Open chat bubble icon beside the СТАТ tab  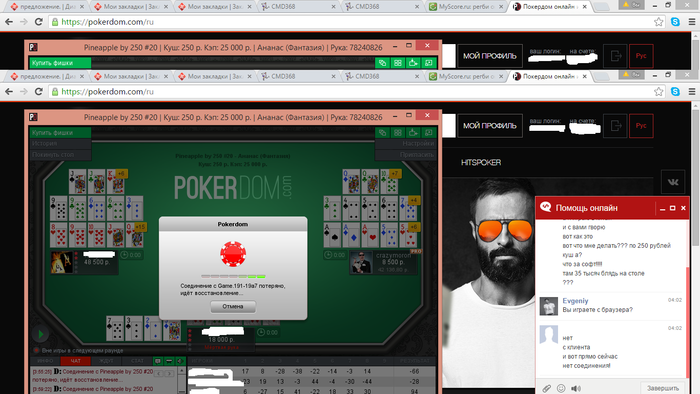click(158, 361)
